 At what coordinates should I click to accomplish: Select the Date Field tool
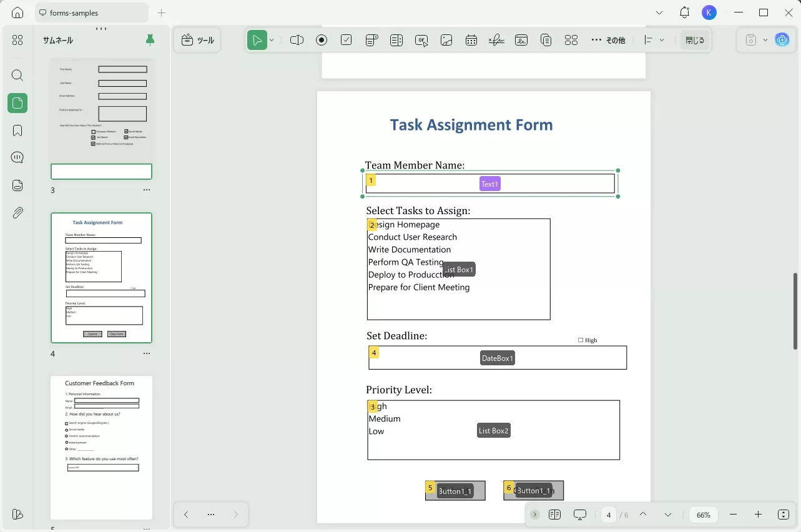click(471, 41)
